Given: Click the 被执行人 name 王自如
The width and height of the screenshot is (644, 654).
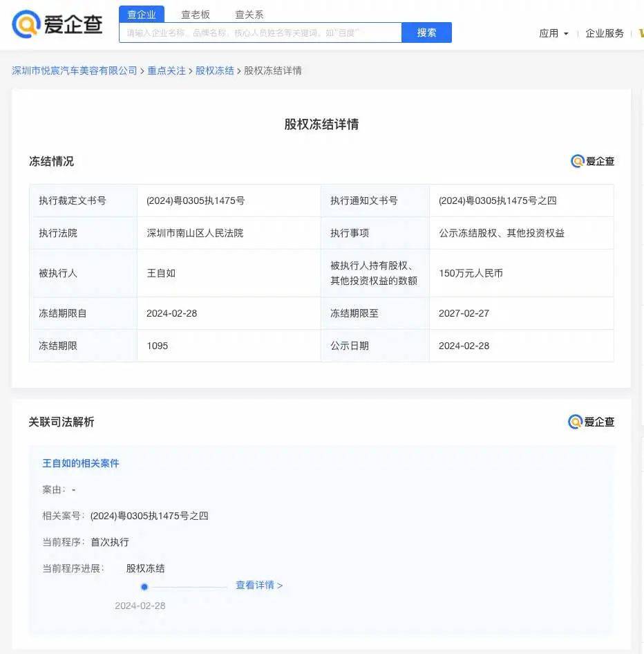Looking at the screenshot, I should tap(161, 273).
